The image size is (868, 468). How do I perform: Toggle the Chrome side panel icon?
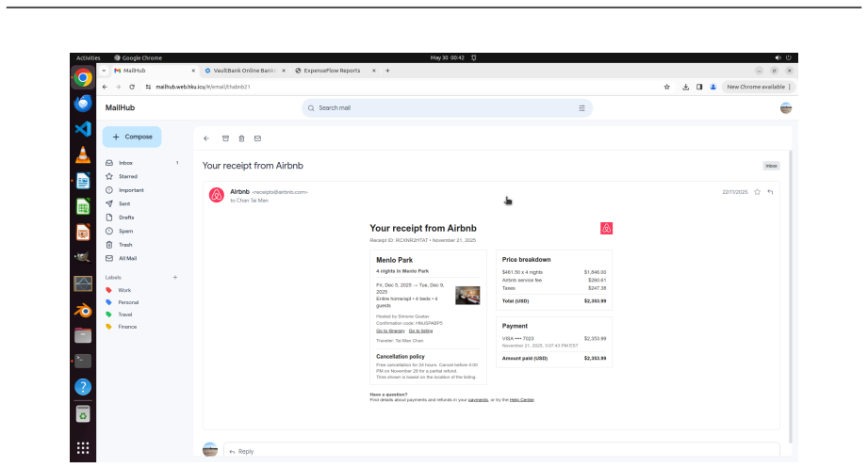(699, 87)
